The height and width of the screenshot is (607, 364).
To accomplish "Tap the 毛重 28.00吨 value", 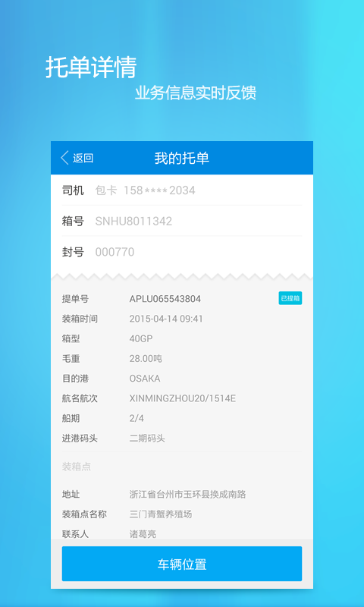I will click(146, 359).
